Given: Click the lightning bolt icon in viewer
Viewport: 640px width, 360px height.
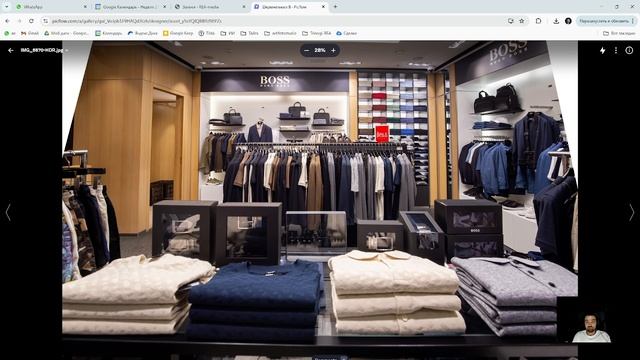Looking at the screenshot, I should [602, 50].
